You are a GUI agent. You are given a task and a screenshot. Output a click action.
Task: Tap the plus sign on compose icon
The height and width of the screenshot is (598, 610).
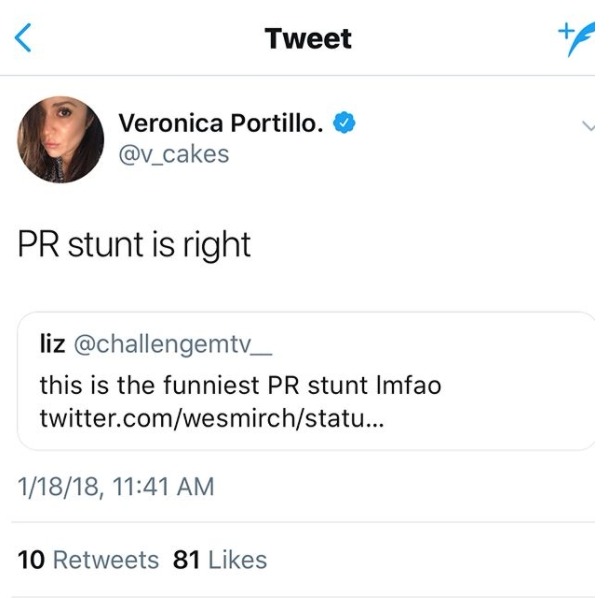[566, 29]
